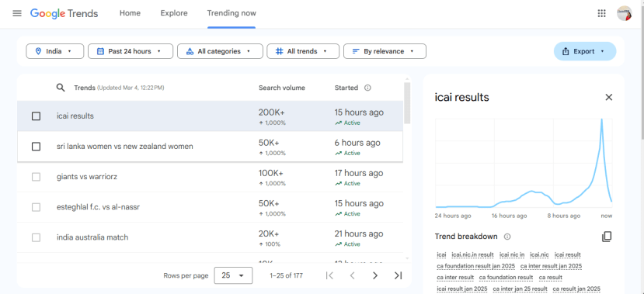Show info tooltip next to Started

coord(367,88)
